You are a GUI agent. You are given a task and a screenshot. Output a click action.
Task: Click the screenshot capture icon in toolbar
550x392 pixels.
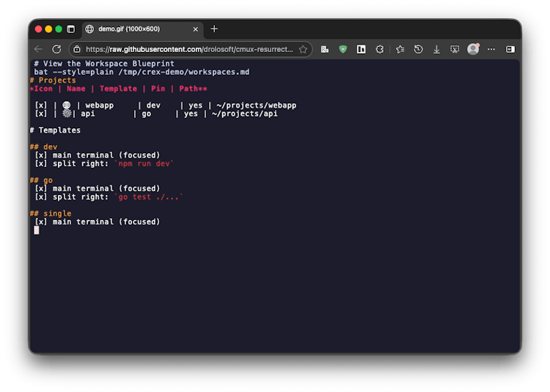pyautogui.click(x=455, y=49)
